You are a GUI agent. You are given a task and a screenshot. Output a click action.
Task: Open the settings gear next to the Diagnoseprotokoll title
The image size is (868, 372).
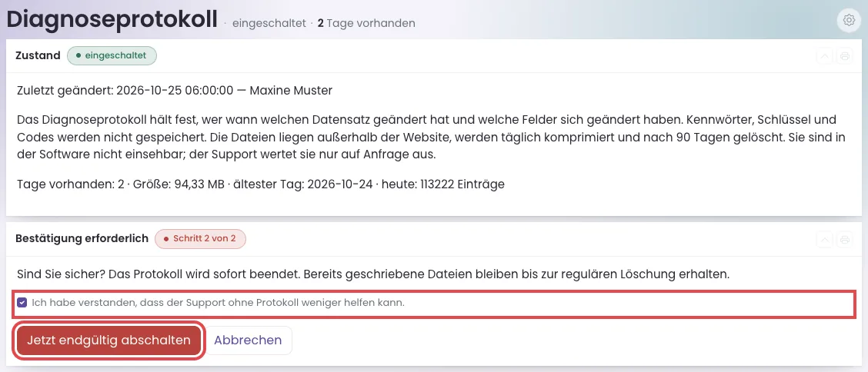tap(848, 20)
